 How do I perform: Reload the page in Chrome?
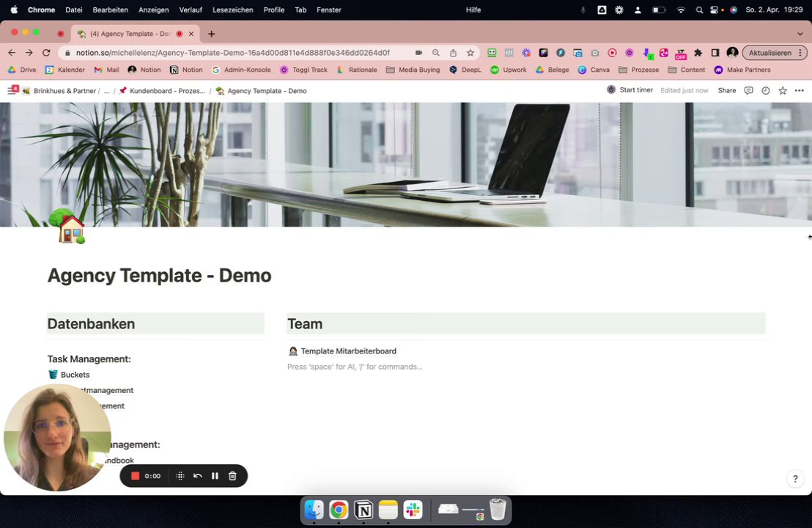46,52
